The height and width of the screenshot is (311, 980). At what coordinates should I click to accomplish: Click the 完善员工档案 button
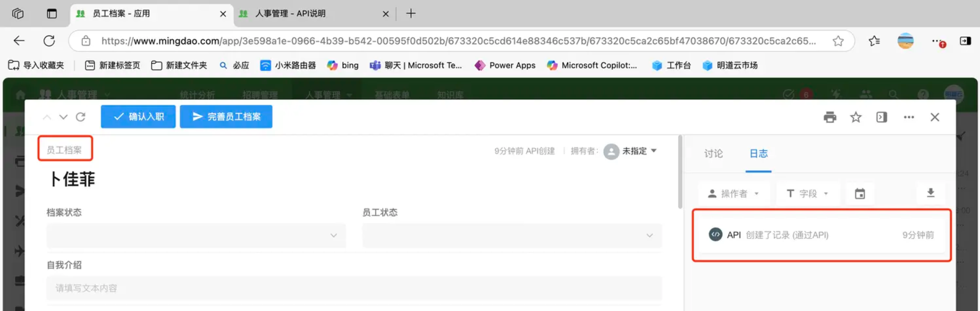(x=226, y=117)
